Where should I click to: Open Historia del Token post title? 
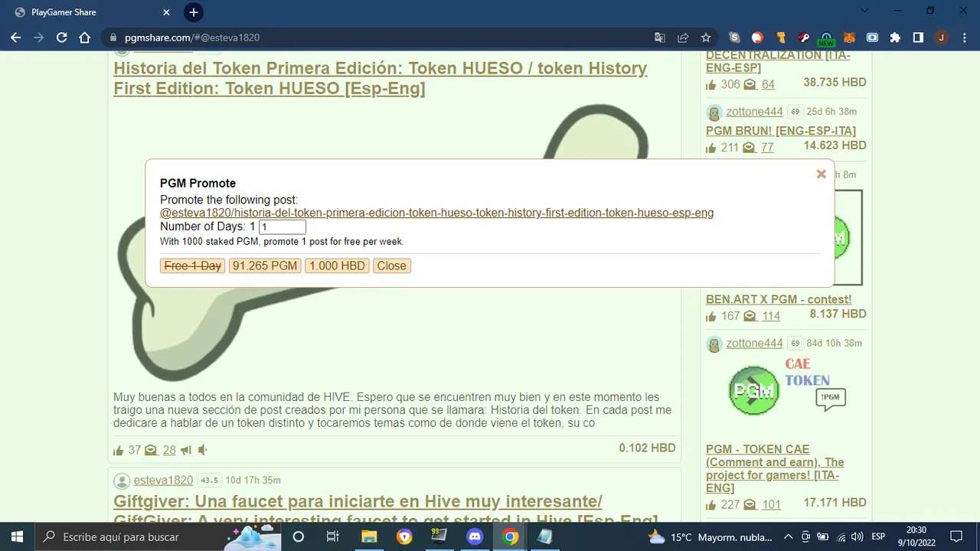(381, 78)
